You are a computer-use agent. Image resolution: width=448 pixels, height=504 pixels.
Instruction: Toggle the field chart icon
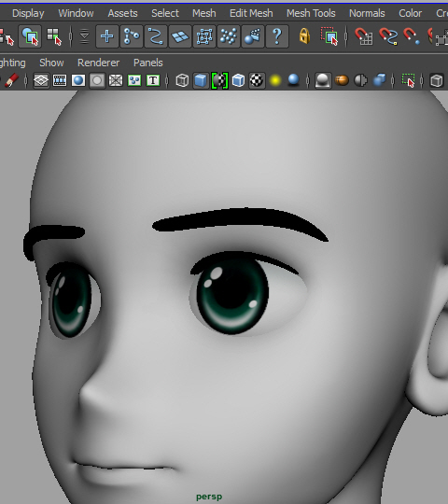[116, 80]
